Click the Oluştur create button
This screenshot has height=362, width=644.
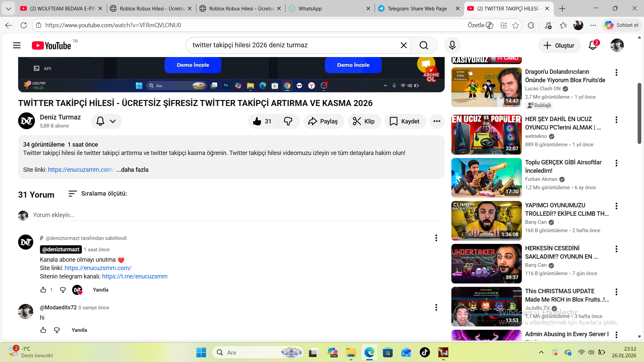tap(559, 45)
